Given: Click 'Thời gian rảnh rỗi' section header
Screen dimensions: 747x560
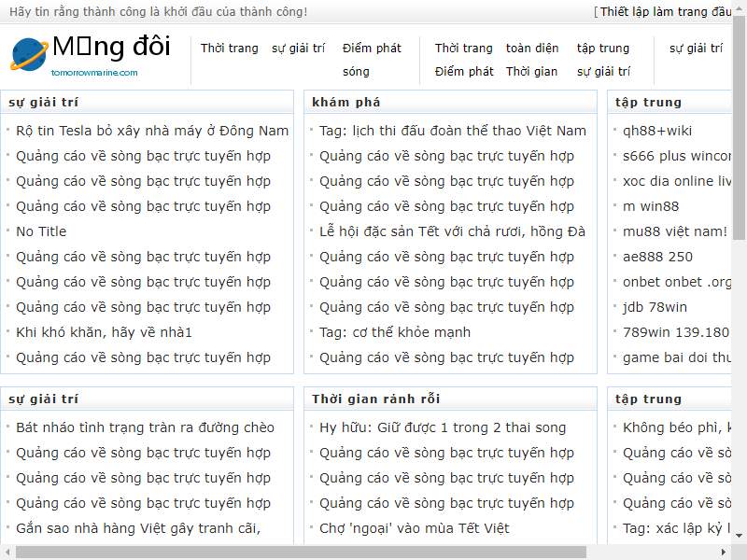Looking at the screenshot, I should click(x=375, y=399).
